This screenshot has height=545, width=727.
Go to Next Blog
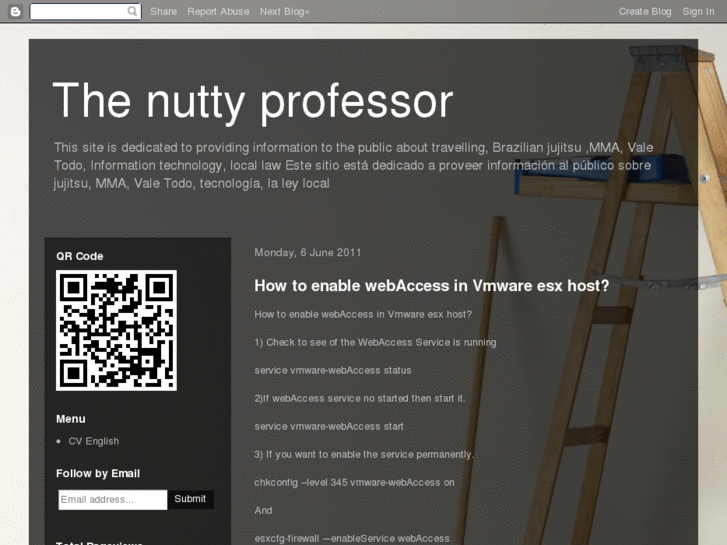[284, 12]
